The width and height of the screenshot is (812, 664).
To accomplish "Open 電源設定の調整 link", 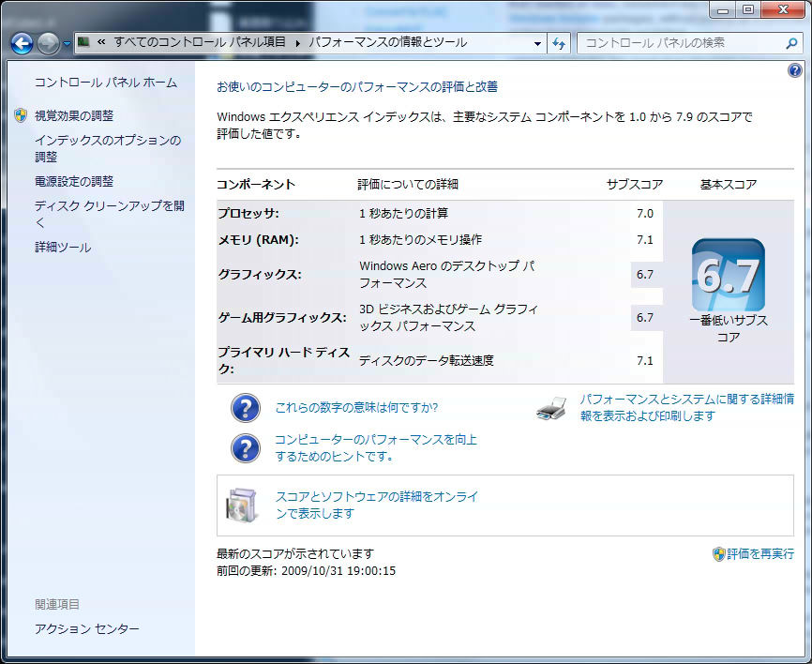I will (73, 181).
